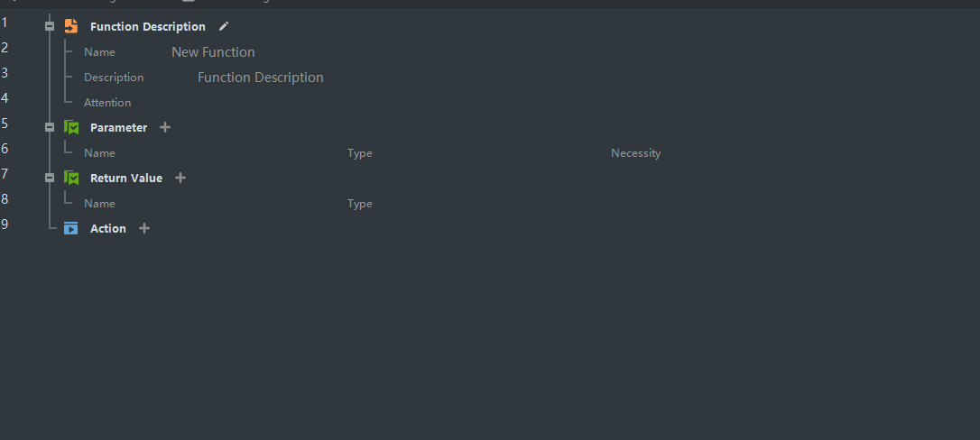
Task: Edit Function Description with the pencil icon
Action: (224, 26)
